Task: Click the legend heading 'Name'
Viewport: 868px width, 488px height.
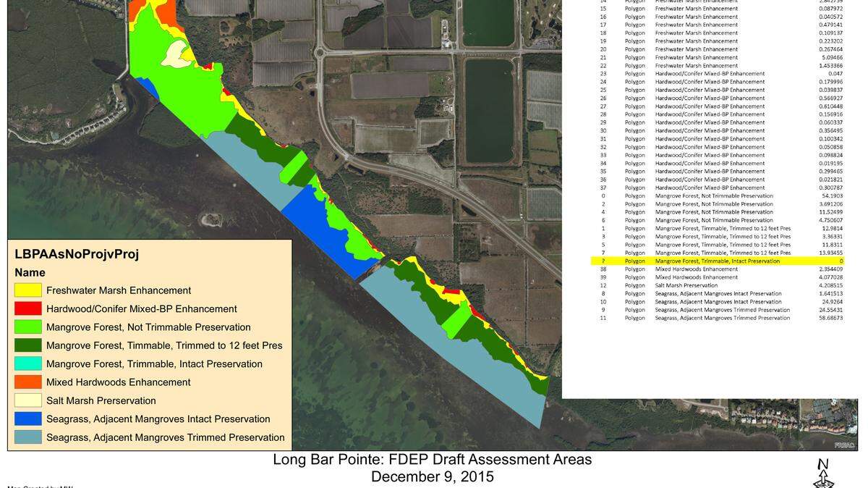Action: (30, 273)
